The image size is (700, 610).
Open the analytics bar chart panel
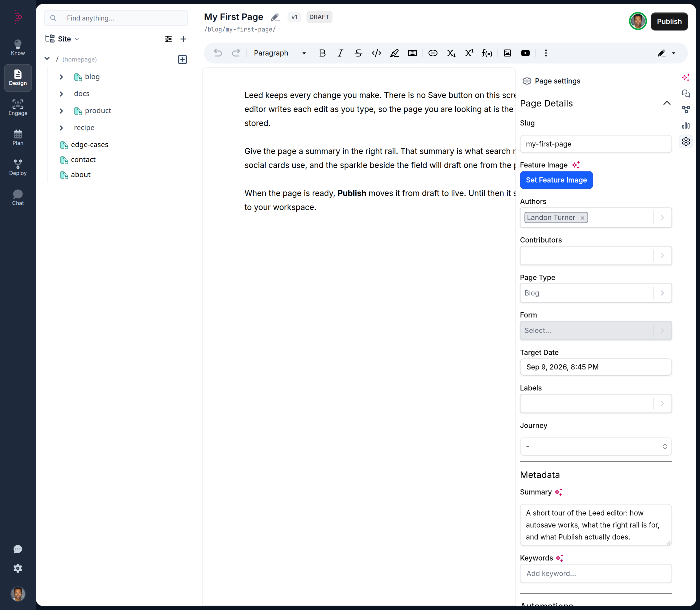coord(686,125)
